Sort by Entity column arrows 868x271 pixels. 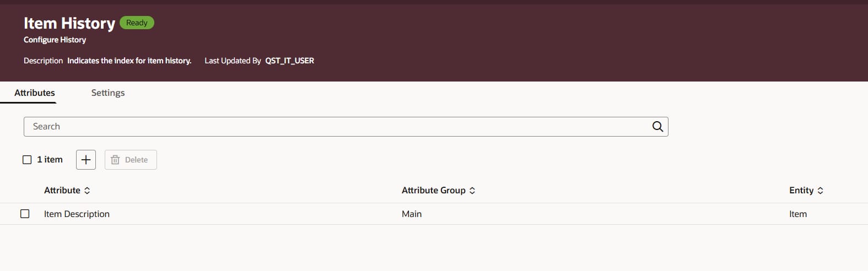(x=820, y=191)
